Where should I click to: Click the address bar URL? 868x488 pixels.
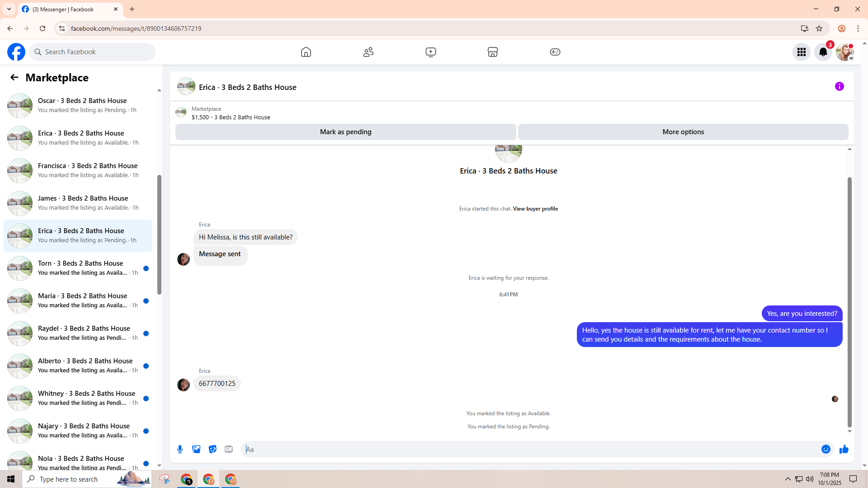pyautogui.click(x=136, y=28)
